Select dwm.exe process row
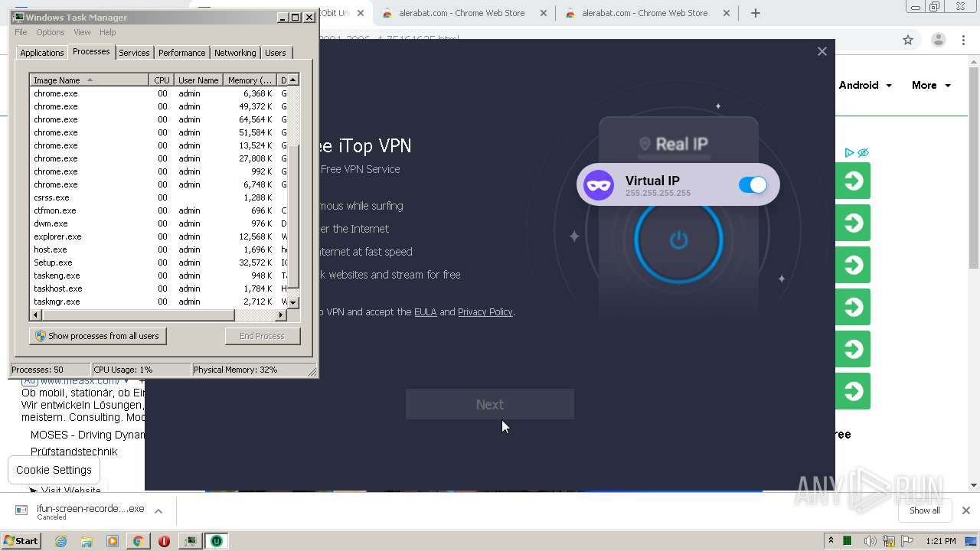The width and height of the screenshot is (980, 551). point(158,223)
